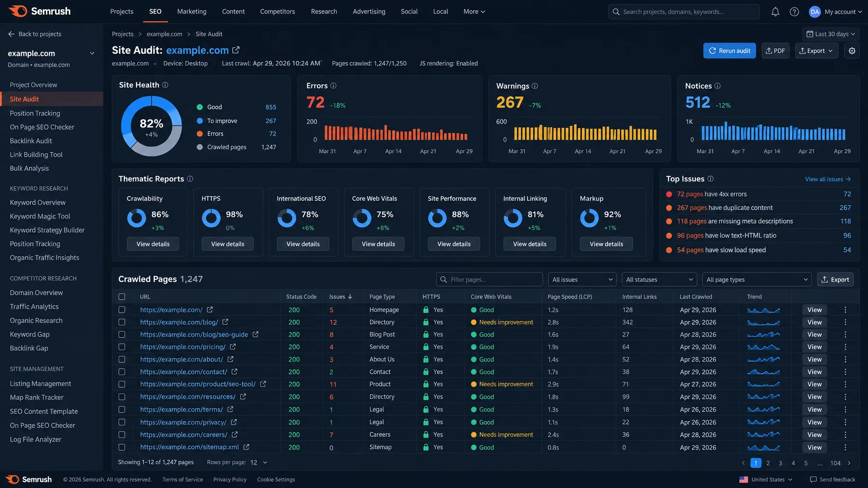Image resolution: width=868 pixels, height=488 pixels.
Task: Click the Warnings info icon
Action: click(x=534, y=86)
